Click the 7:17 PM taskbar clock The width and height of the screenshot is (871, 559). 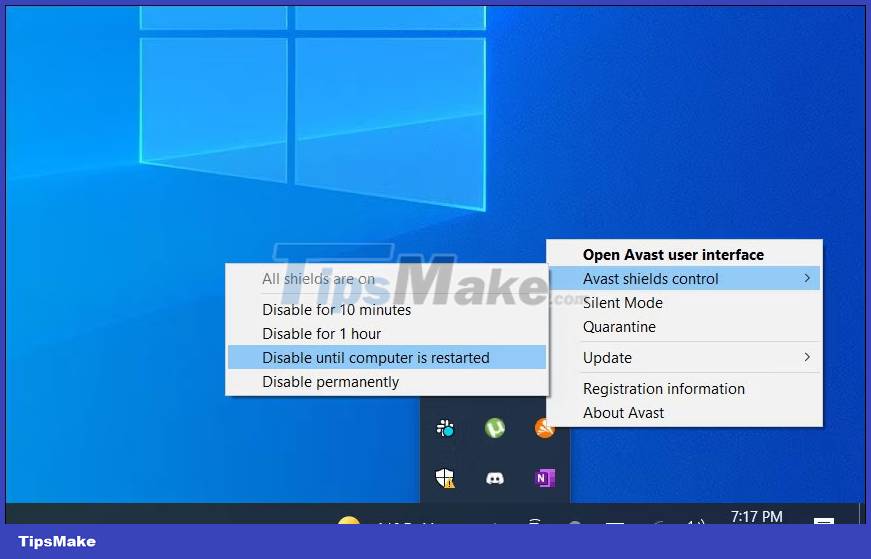click(x=757, y=517)
